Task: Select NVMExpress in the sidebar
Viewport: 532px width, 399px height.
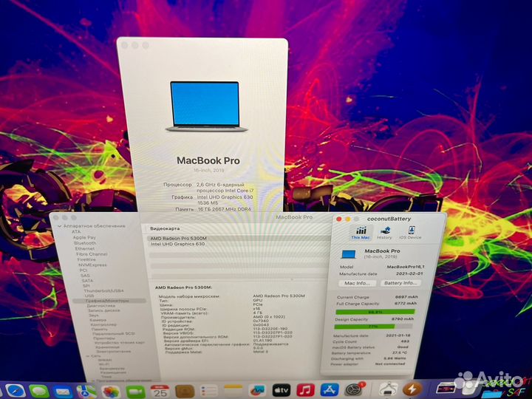Action: [x=92, y=265]
